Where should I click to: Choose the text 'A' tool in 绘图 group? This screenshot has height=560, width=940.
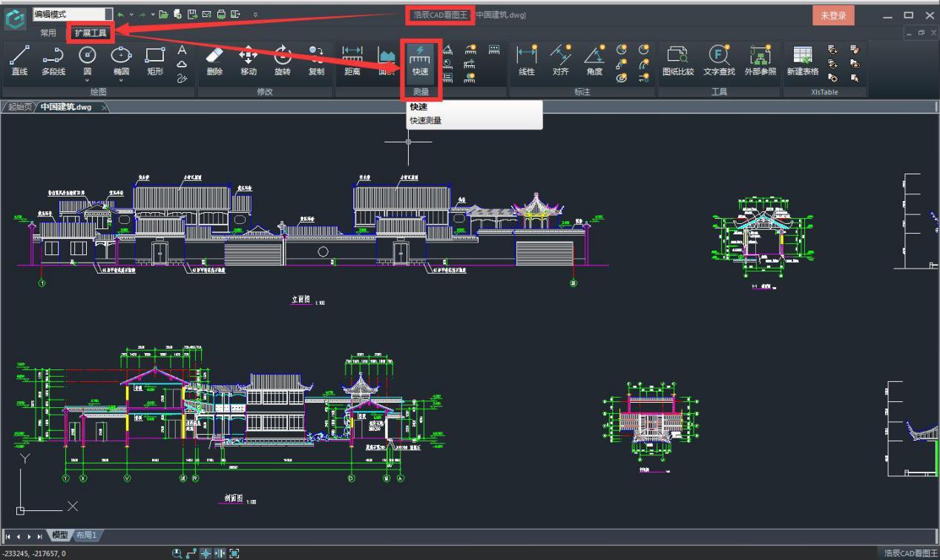[182, 50]
